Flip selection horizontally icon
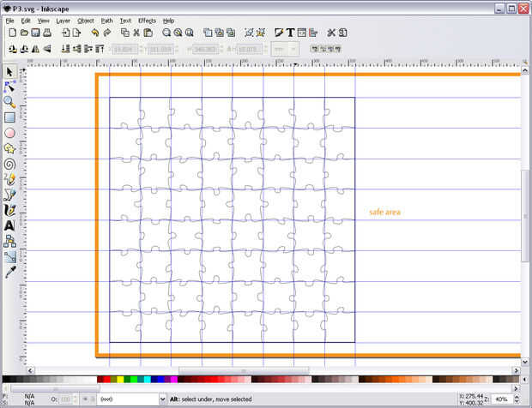The width and height of the screenshot is (532, 408). coord(35,49)
